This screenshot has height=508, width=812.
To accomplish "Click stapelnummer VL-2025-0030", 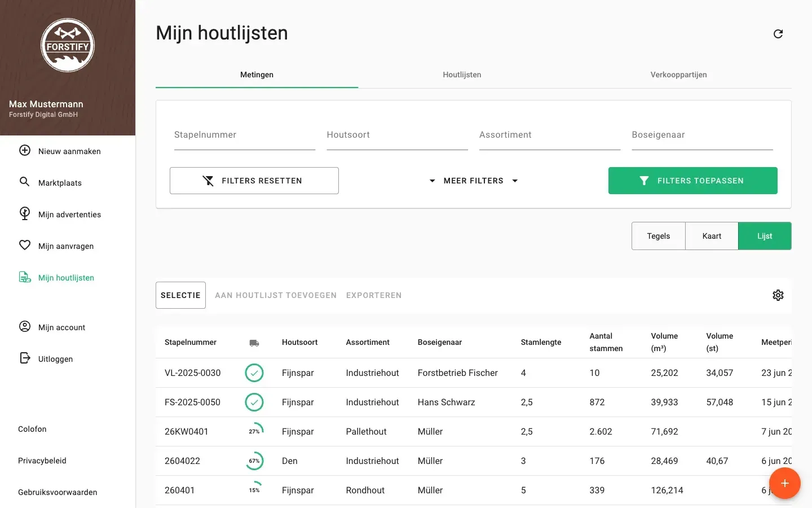I will click(192, 373).
